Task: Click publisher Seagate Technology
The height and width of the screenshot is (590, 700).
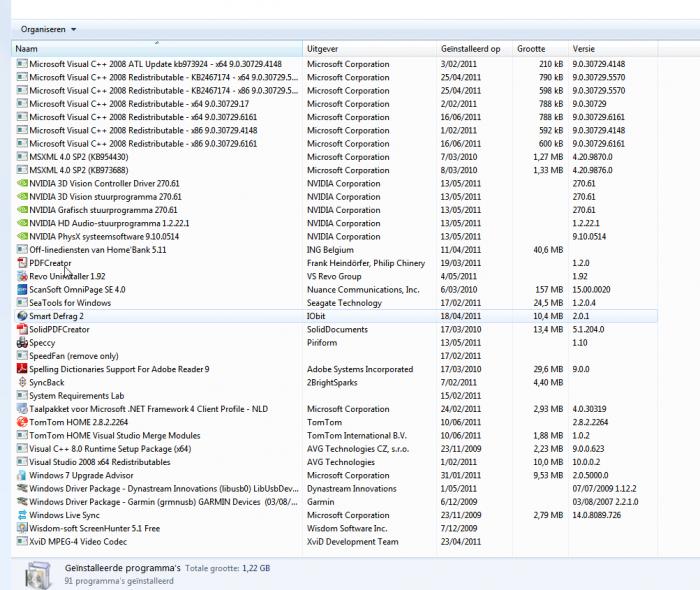Action: click(344, 303)
